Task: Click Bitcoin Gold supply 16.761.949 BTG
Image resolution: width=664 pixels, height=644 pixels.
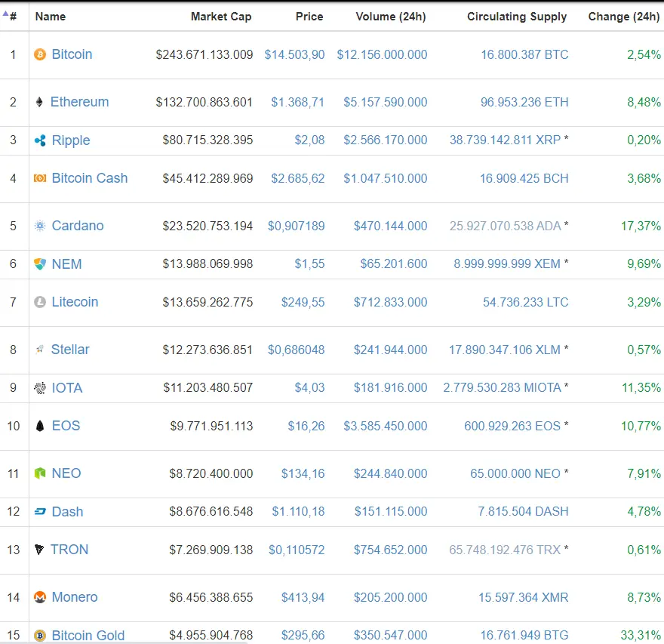Action: (524, 635)
